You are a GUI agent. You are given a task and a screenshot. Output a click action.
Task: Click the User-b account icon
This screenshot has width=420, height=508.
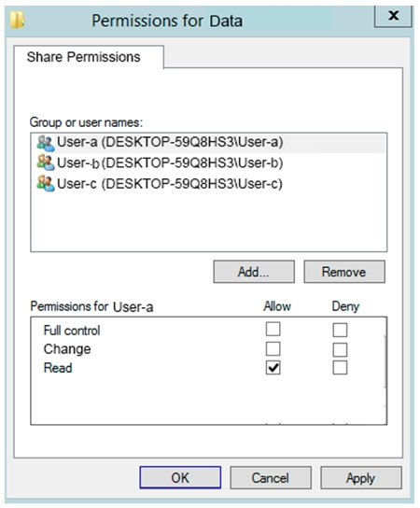(x=46, y=162)
